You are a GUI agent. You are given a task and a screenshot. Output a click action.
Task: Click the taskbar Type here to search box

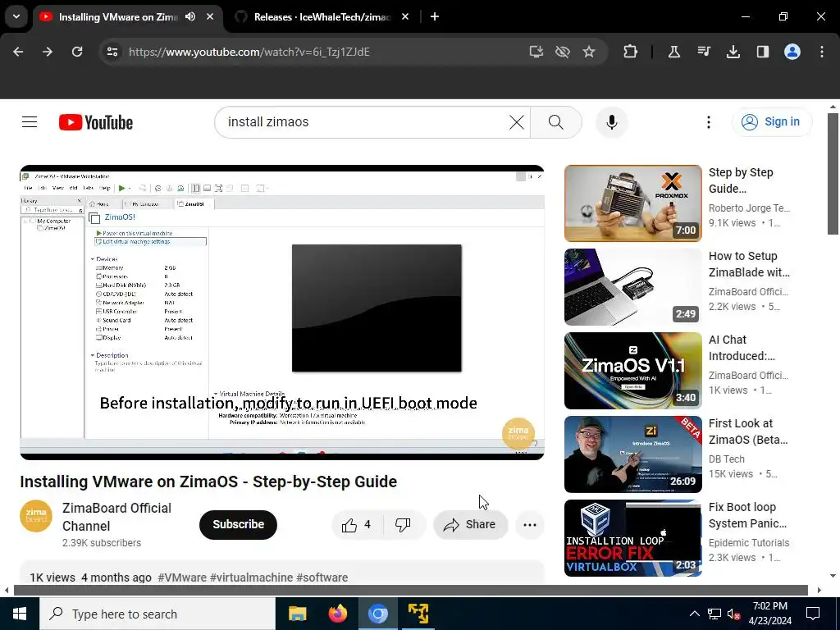pyautogui.click(x=157, y=614)
